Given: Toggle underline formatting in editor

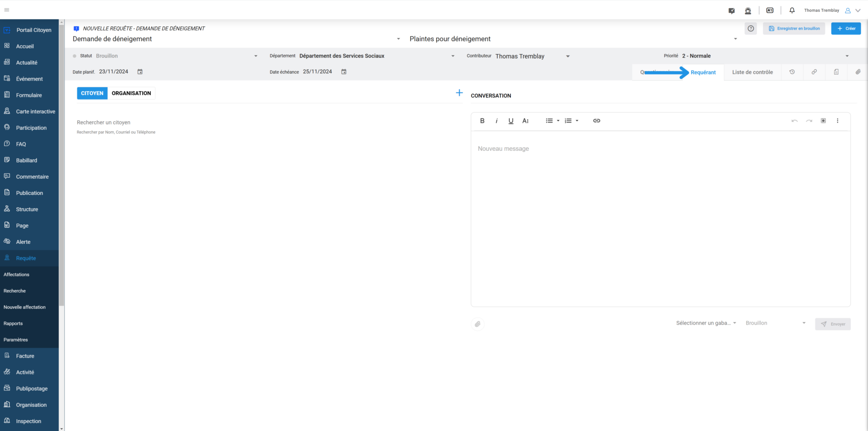Looking at the screenshot, I should tap(511, 121).
